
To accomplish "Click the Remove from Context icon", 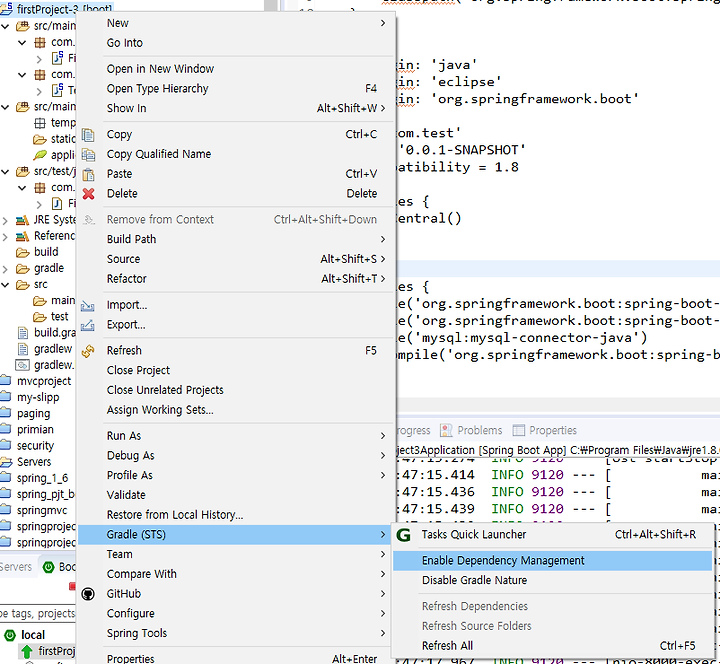I will (88, 220).
